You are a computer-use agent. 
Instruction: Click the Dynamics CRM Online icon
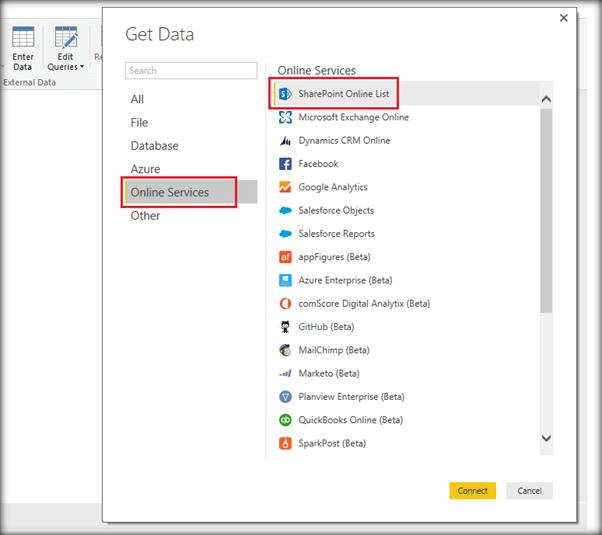(x=285, y=141)
